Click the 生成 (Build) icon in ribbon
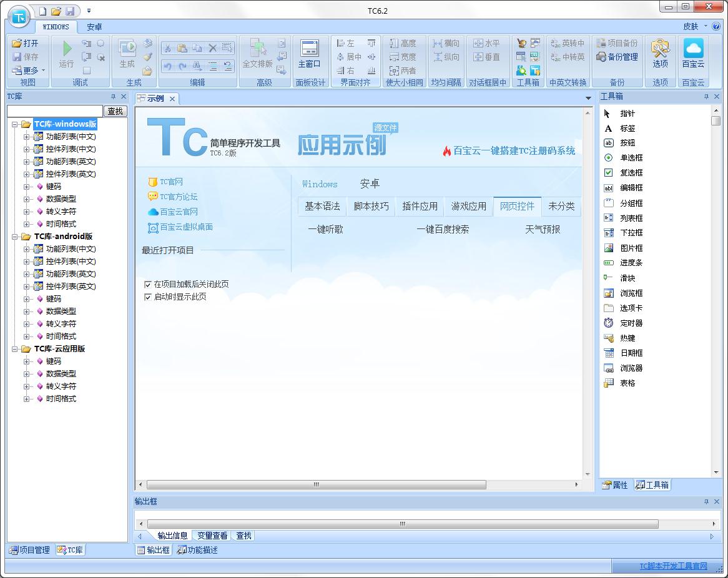Viewport: 728px width, 578px height. tap(127, 49)
